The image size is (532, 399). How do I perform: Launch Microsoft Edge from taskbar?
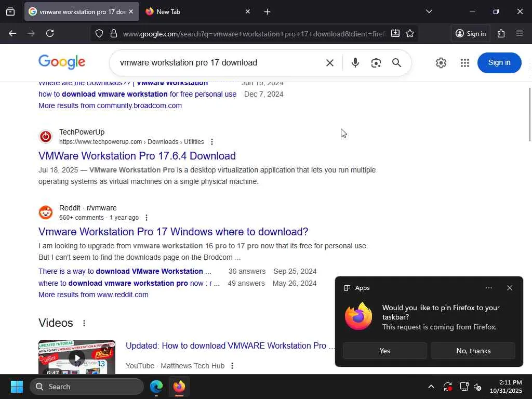point(156,387)
